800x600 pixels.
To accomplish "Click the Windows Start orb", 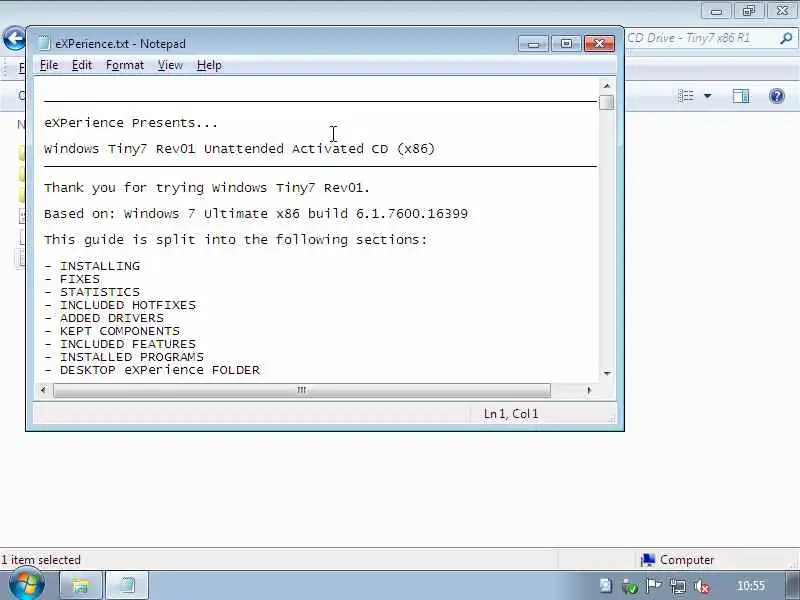I will (27, 585).
